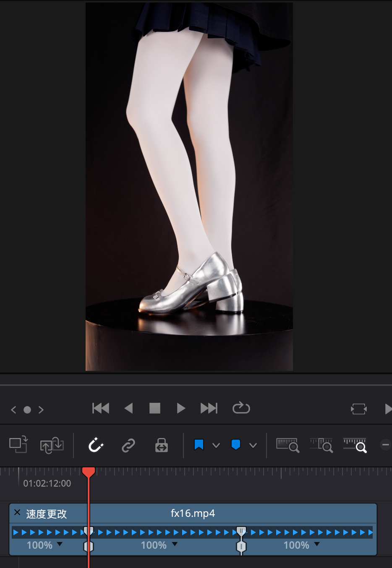Play the clip in reverse
The width and height of the screenshot is (392, 568).
[129, 408]
